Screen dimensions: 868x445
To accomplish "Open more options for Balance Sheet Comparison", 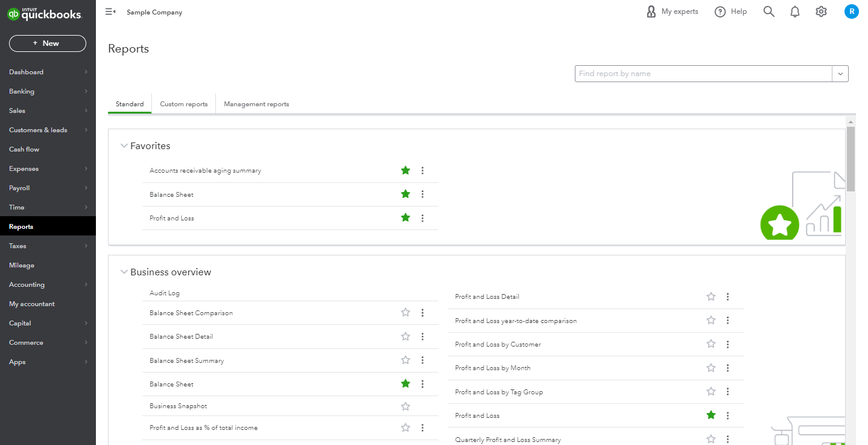I will tap(422, 313).
